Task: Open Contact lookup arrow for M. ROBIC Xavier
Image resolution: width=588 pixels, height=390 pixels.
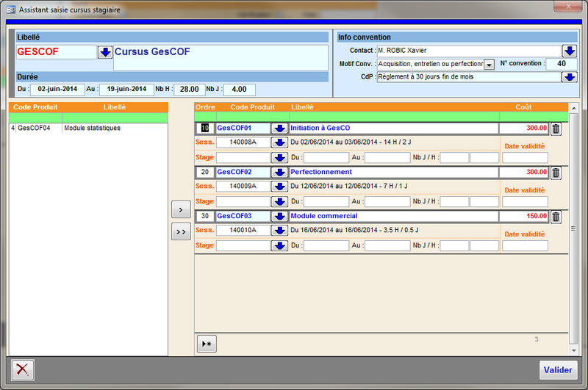Action: 570,51
